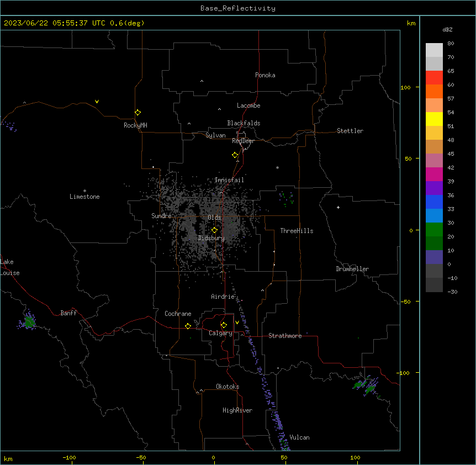Click the yellow diamond marker between Olds and Didsbury
Image resolution: width=476 pixels, height=465 pixels.
click(214, 230)
